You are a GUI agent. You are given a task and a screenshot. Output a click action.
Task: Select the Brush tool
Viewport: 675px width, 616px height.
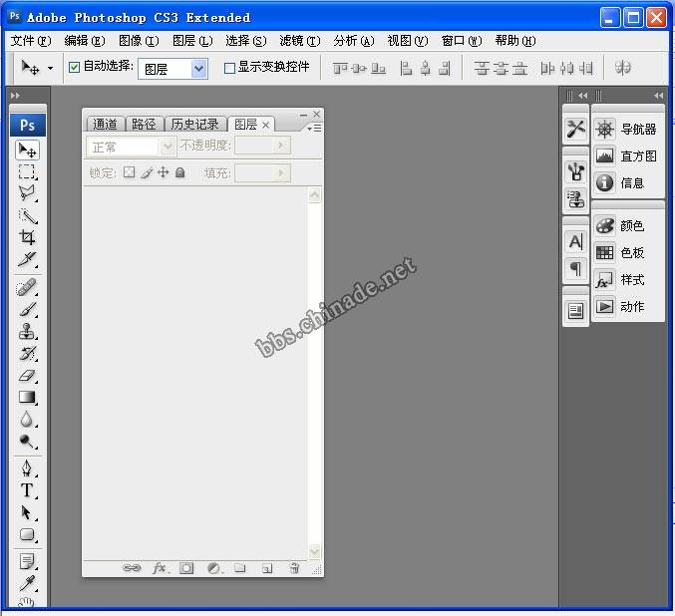click(28, 309)
